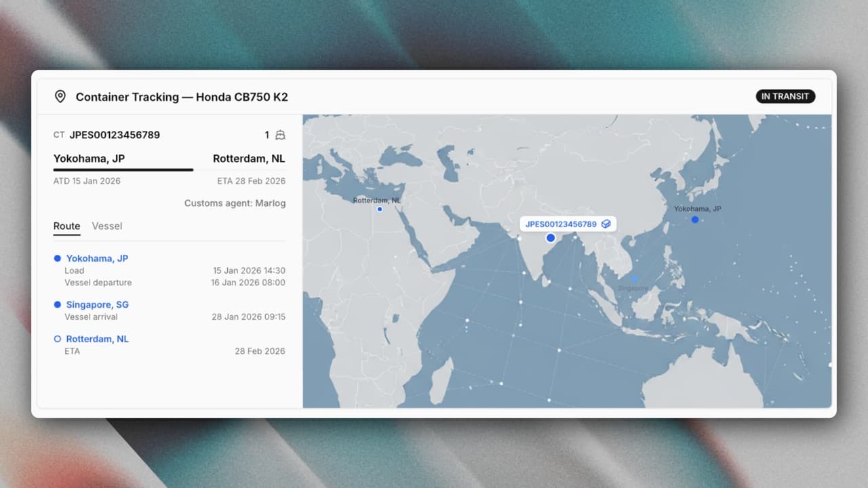Click the Customs agent: Marlog text
This screenshot has height=488, width=868.
(x=235, y=203)
